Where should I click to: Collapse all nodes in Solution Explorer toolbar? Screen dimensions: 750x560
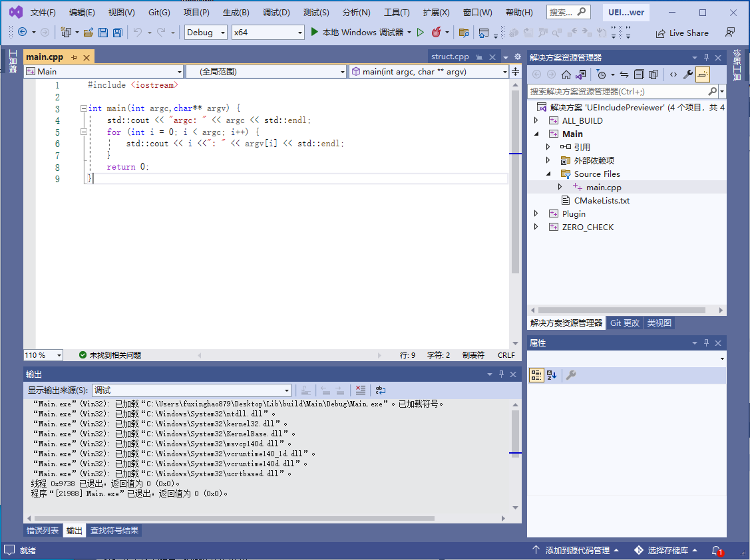(639, 74)
